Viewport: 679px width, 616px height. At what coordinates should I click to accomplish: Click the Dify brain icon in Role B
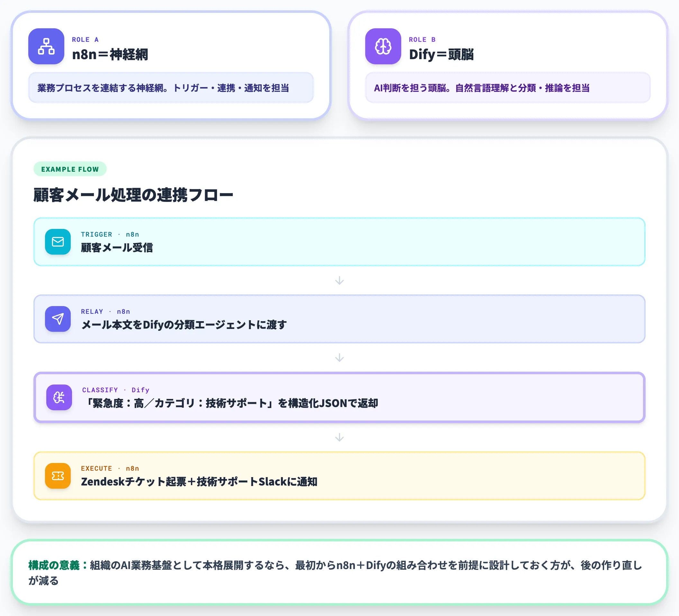click(383, 46)
